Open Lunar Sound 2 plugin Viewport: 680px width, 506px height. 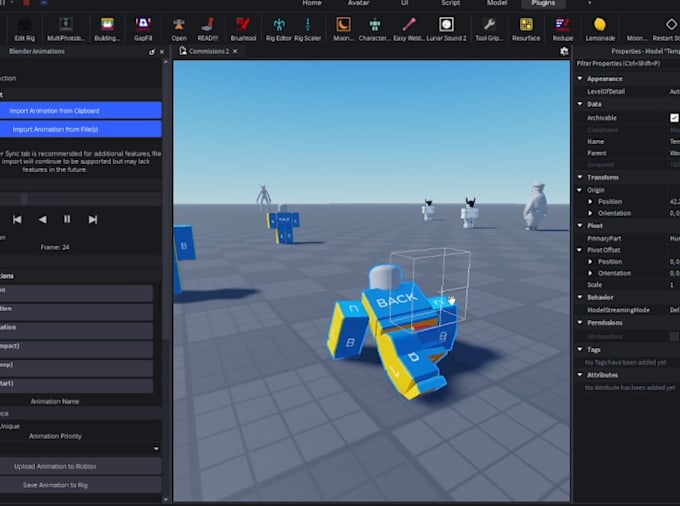click(446, 29)
